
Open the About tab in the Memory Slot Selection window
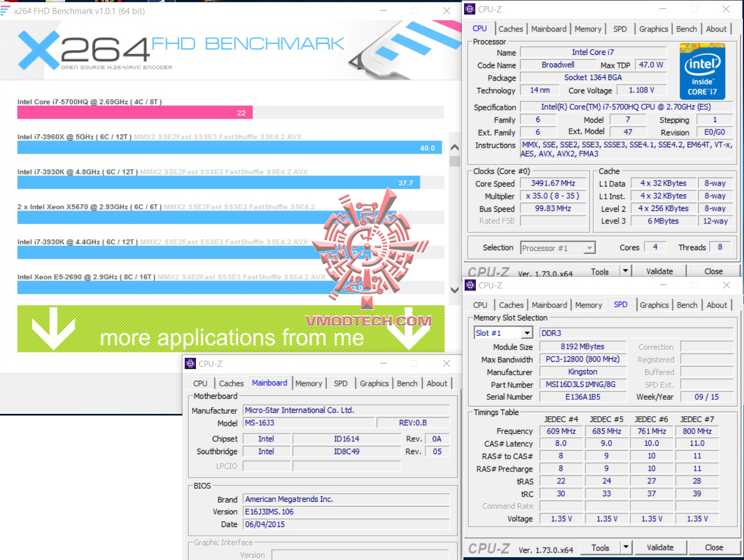[x=717, y=305]
